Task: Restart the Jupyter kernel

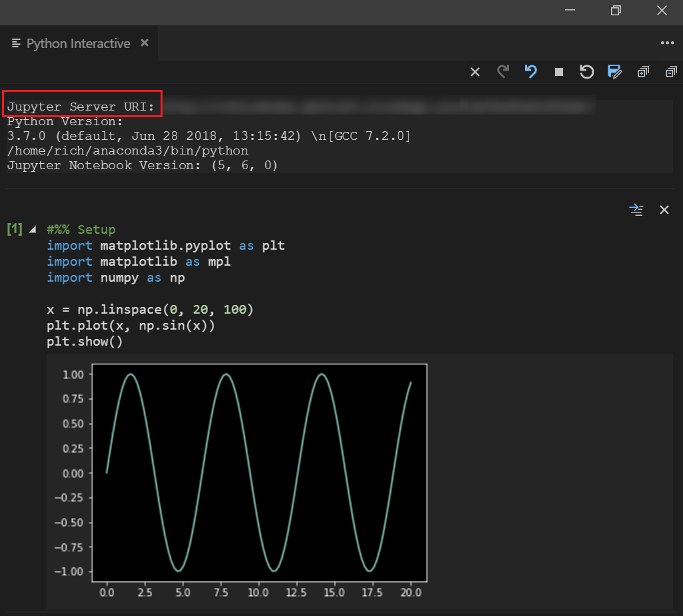Action: point(586,71)
